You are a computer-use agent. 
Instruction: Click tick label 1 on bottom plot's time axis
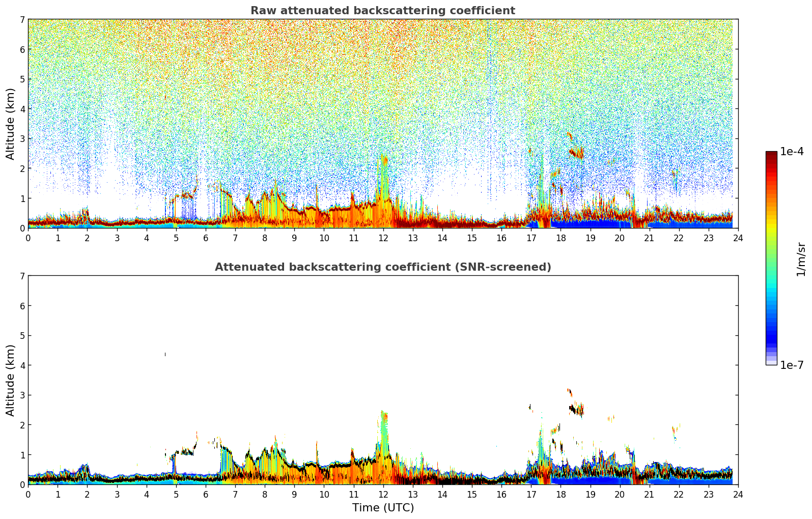[x=58, y=494]
